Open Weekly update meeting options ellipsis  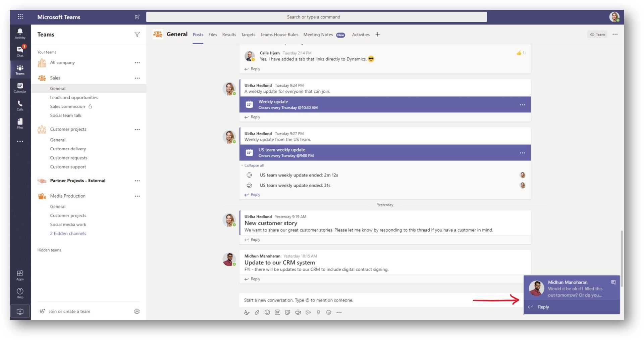pyautogui.click(x=522, y=105)
